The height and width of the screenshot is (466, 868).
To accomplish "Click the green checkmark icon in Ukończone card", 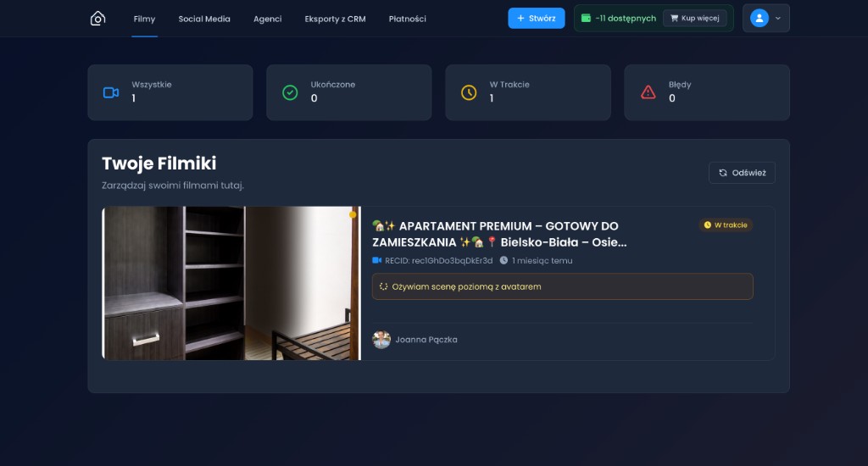I will point(290,92).
